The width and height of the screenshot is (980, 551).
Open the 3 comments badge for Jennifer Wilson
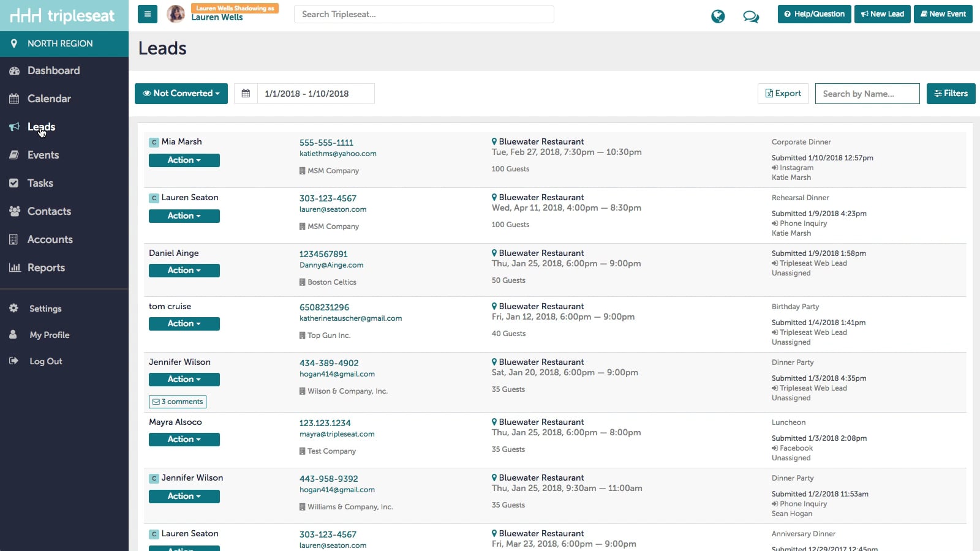pos(178,402)
